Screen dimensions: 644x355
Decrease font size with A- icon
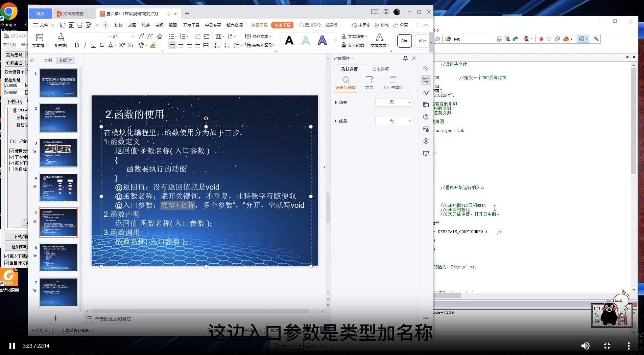150,36
